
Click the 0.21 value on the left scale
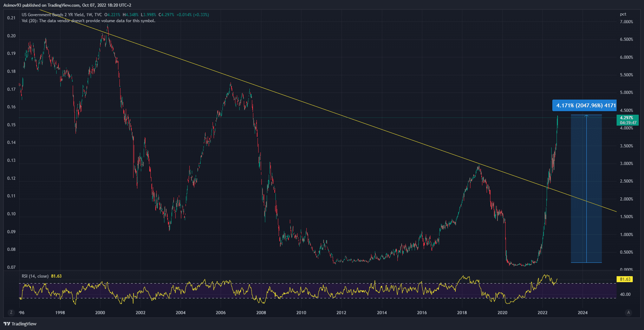pos(11,18)
